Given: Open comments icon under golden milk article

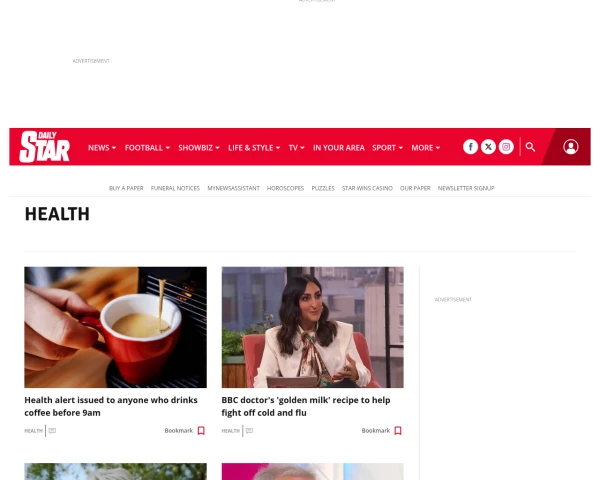Looking at the screenshot, I should click(x=249, y=431).
